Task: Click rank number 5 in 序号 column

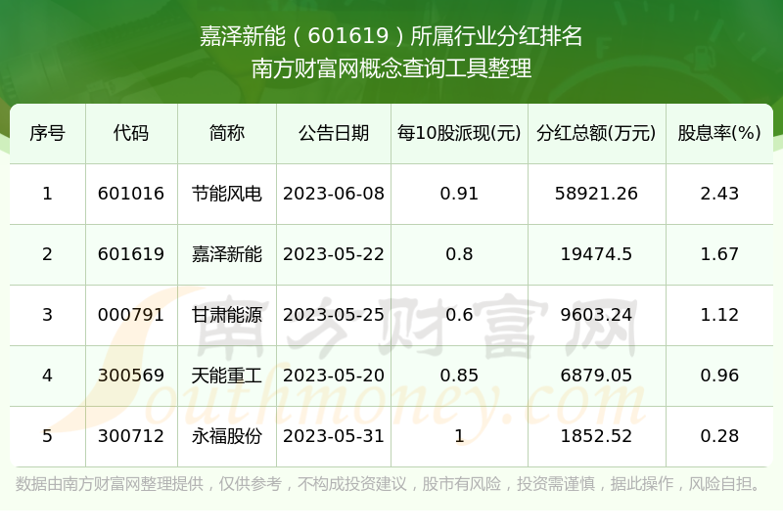Action: pos(47,436)
